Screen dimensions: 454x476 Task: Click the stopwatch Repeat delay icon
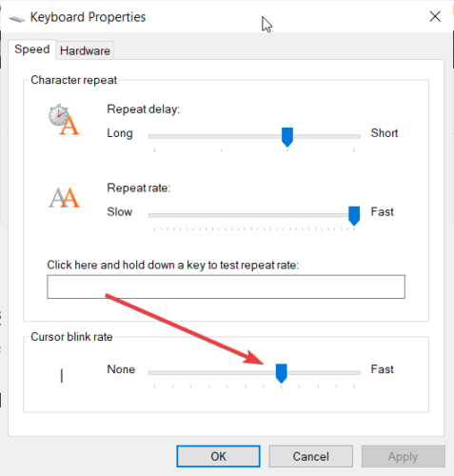tap(64, 119)
